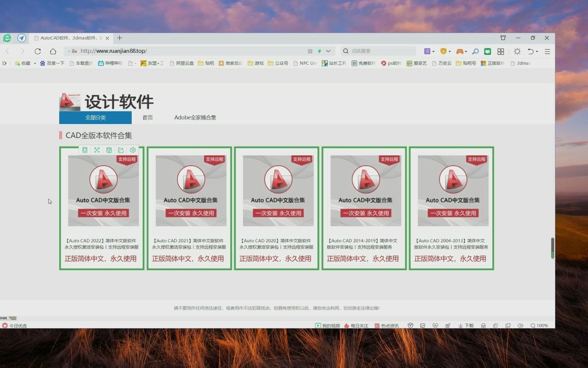Go forward to next page
The image size is (588, 368).
pyautogui.click(x=22, y=51)
